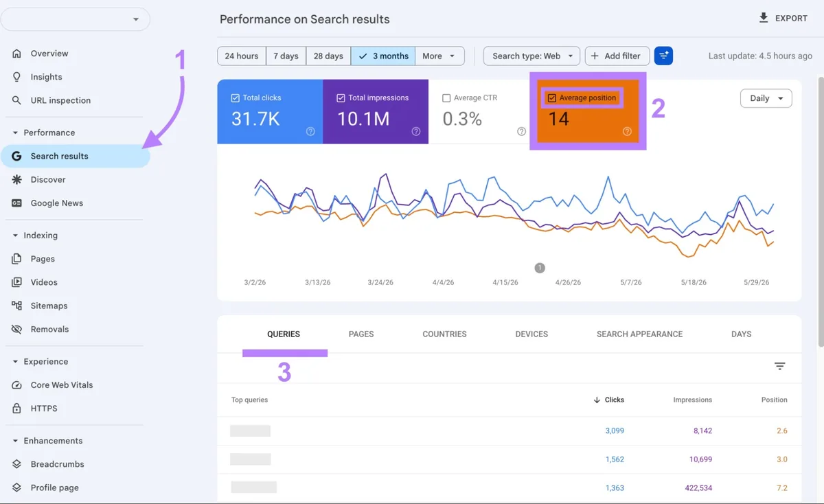The height and width of the screenshot is (504, 824).
Task: Click the Add filter button
Action: 617,56
